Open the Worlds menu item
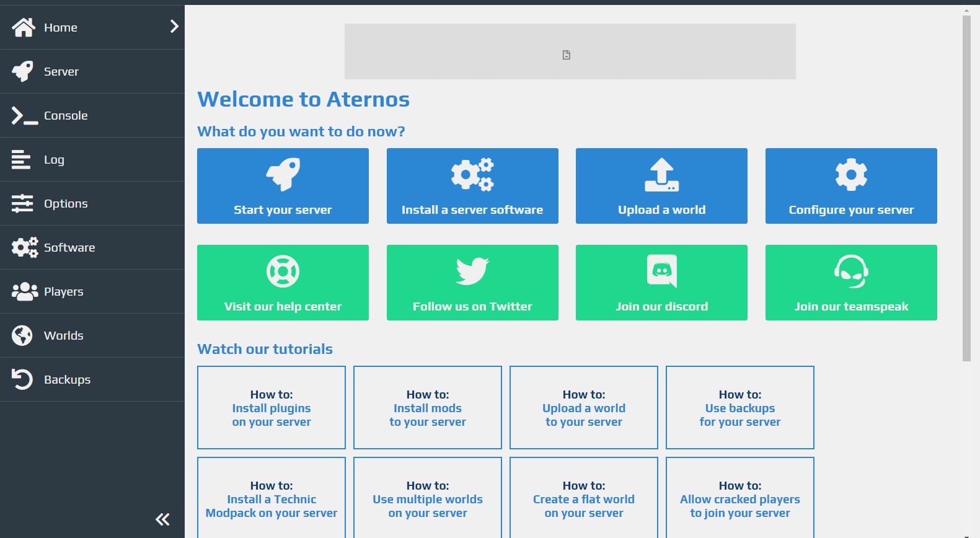The width and height of the screenshot is (980, 538). click(92, 335)
